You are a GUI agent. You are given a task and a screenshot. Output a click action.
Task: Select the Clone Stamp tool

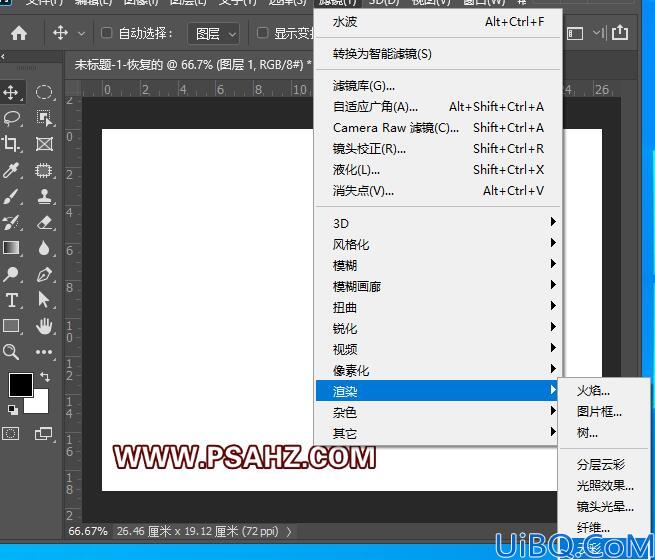(44, 196)
